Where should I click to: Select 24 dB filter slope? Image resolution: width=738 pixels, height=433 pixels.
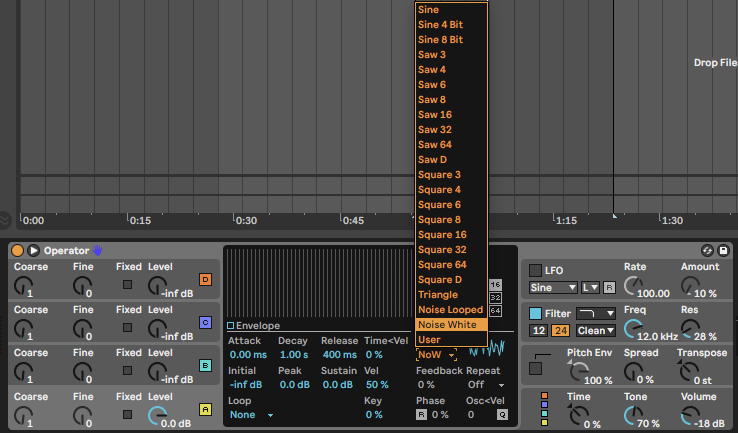coord(561,330)
